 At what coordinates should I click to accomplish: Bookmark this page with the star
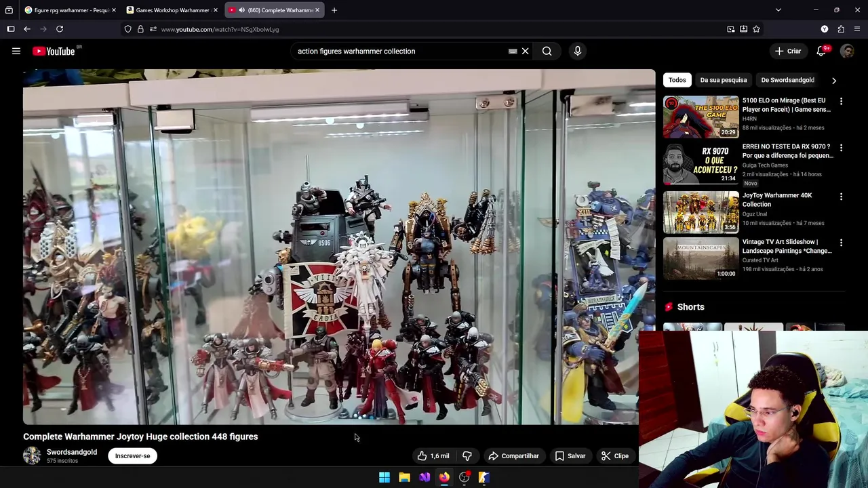(x=756, y=29)
